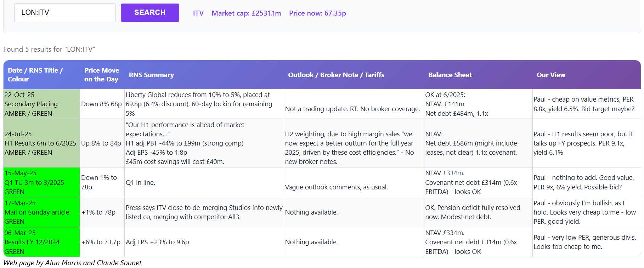
Task: Click 'H1 results seem poor' view
Action: (587, 143)
